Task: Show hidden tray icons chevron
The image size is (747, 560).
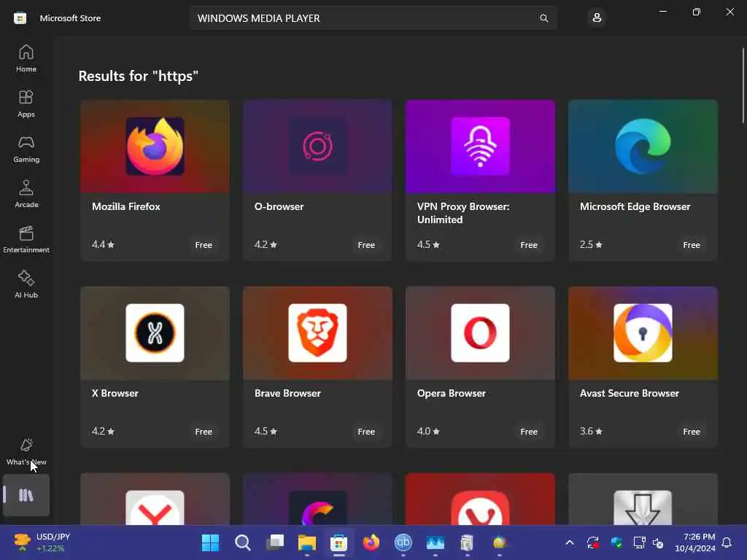Action: (569, 542)
